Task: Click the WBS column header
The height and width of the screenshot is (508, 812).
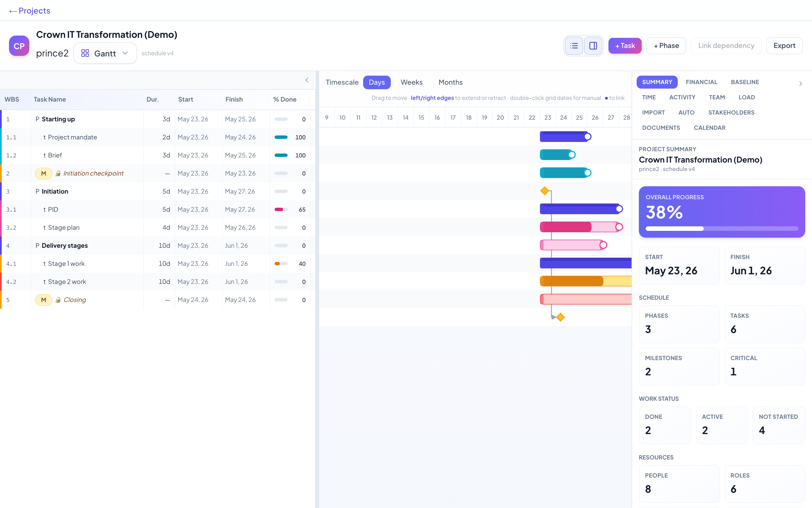Action: pyautogui.click(x=12, y=99)
